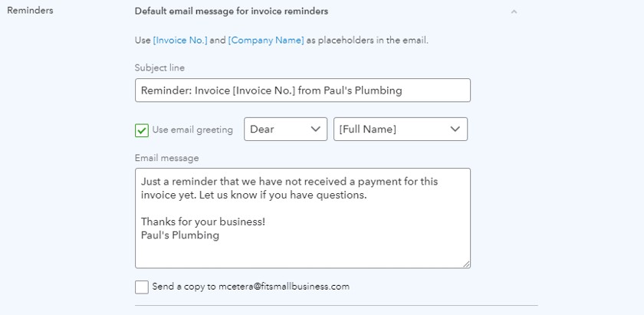Image resolution: width=644 pixels, height=315 pixels.
Task: Place cursor on Thanks for your business line
Action: coord(203,222)
